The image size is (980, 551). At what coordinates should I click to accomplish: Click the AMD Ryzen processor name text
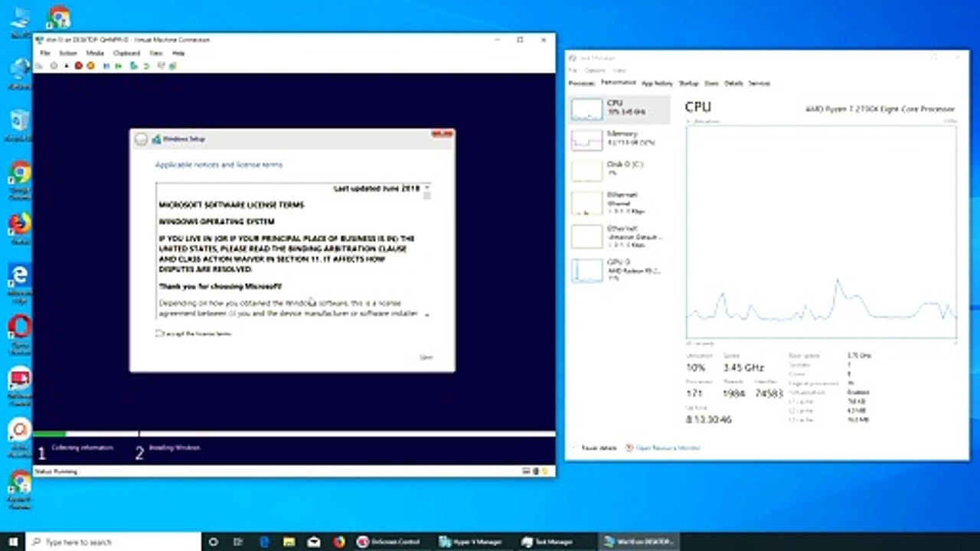(x=880, y=109)
